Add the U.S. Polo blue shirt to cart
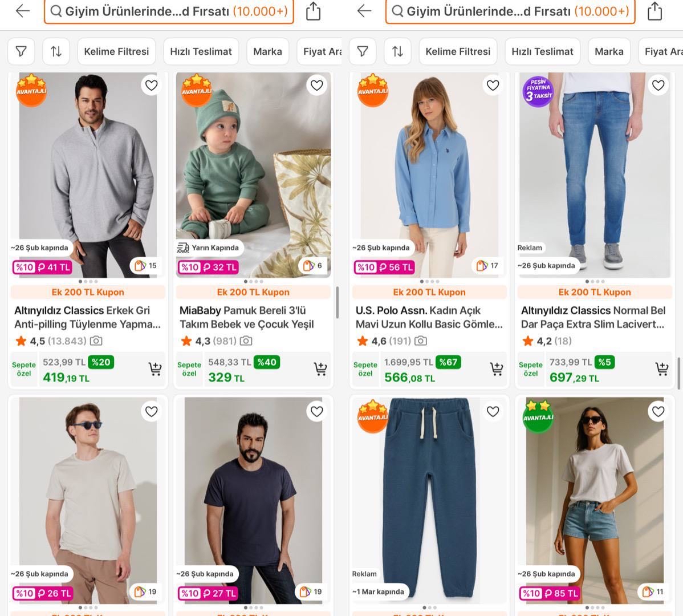The width and height of the screenshot is (683, 616). click(x=496, y=369)
